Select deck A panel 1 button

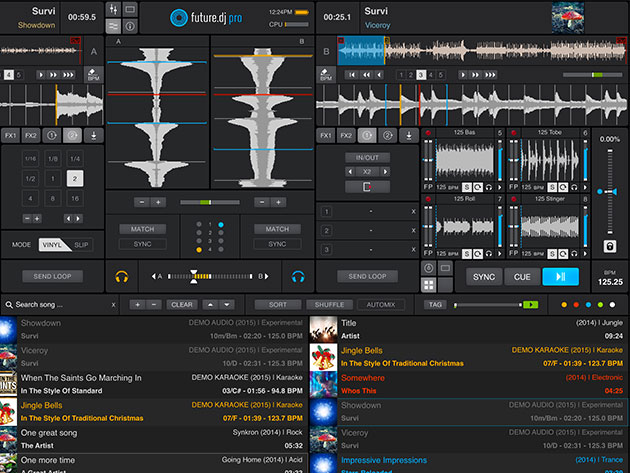pos(51,135)
